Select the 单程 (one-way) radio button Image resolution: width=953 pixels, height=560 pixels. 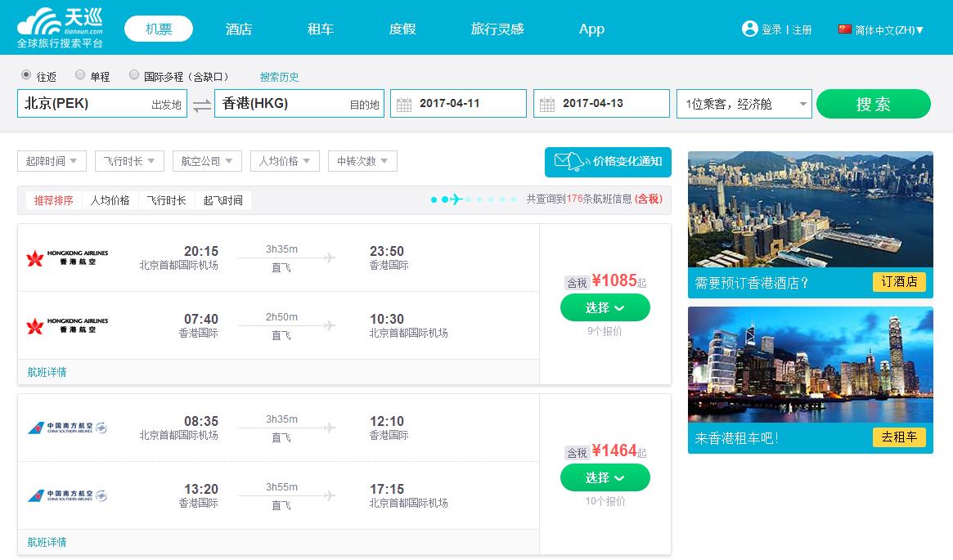pyautogui.click(x=79, y=75)
